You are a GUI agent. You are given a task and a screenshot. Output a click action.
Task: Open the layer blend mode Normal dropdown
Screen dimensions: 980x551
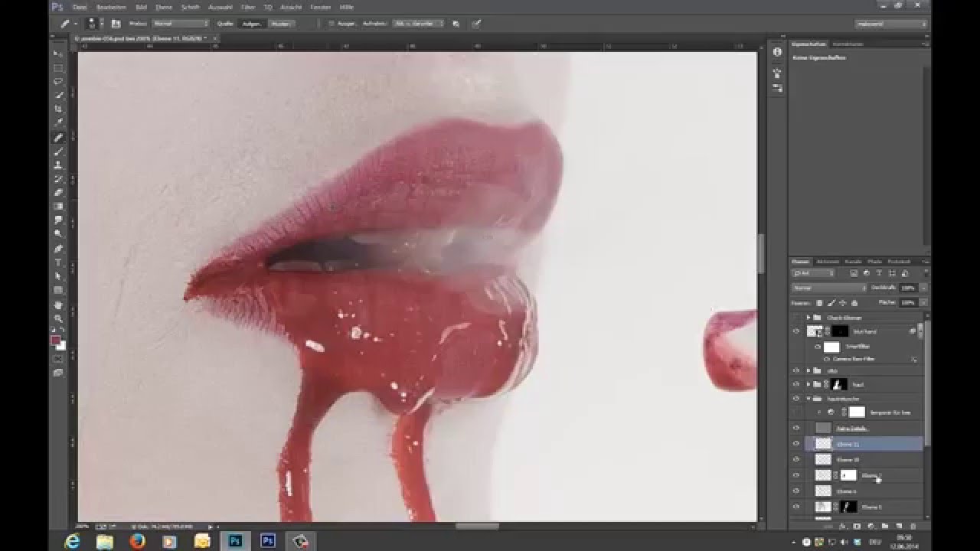pyautogui.click(x=829, y=288)
